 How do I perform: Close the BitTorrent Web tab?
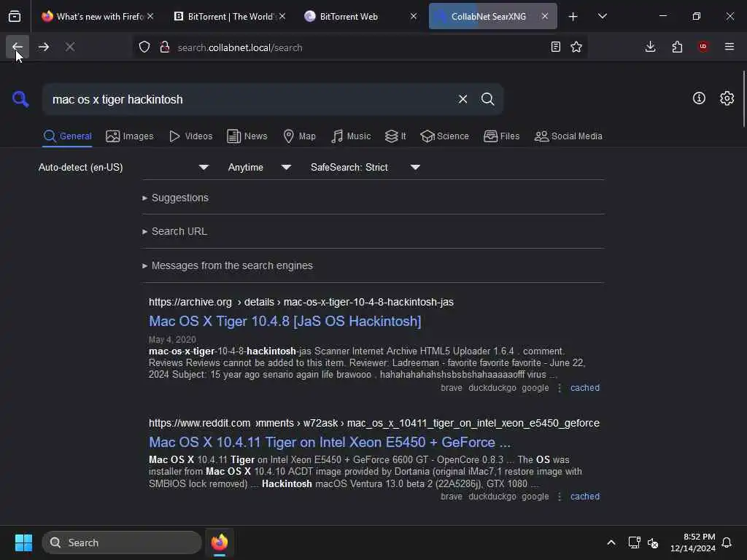pyautogui.click(x=414, y=16)
